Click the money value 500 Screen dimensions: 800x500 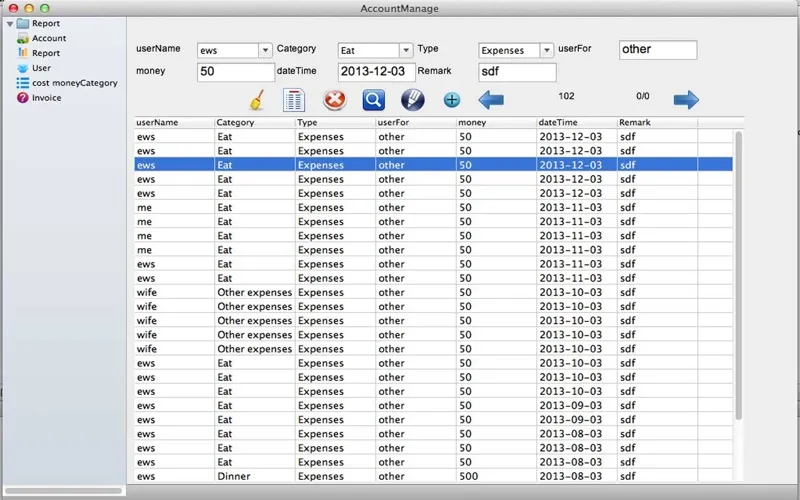tap(468, 476)
